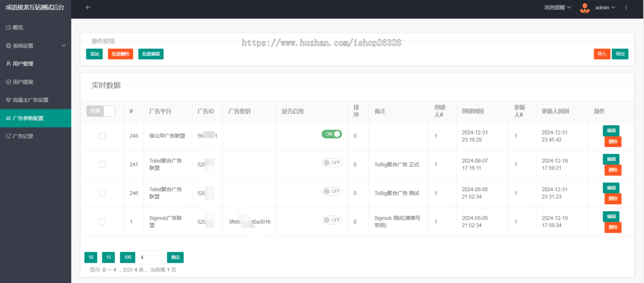Check the checkbox for row 246

click(x=103, y=193)
